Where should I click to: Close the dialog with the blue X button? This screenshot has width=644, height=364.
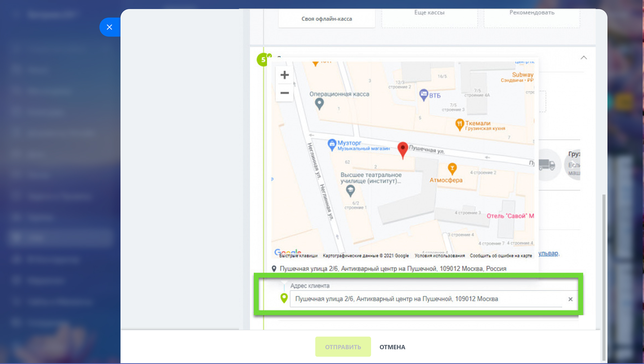(x=110, y=27)
